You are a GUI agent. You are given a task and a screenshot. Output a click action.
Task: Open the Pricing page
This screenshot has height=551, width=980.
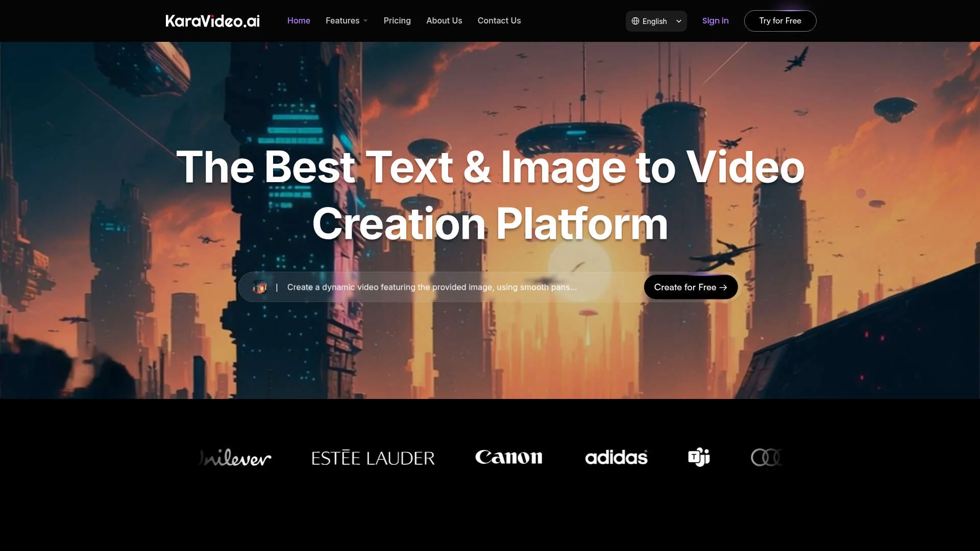pos(397,20)
